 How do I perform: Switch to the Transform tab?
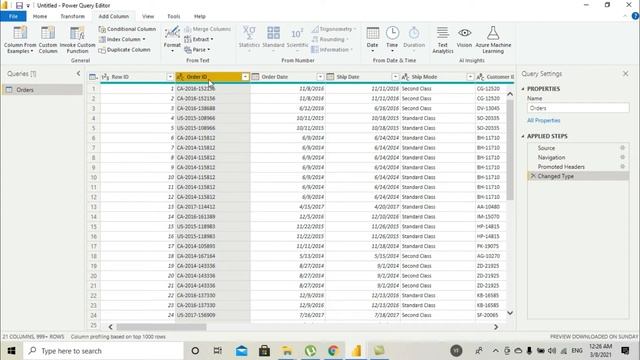pyautogui.click(x=73, y=16)
